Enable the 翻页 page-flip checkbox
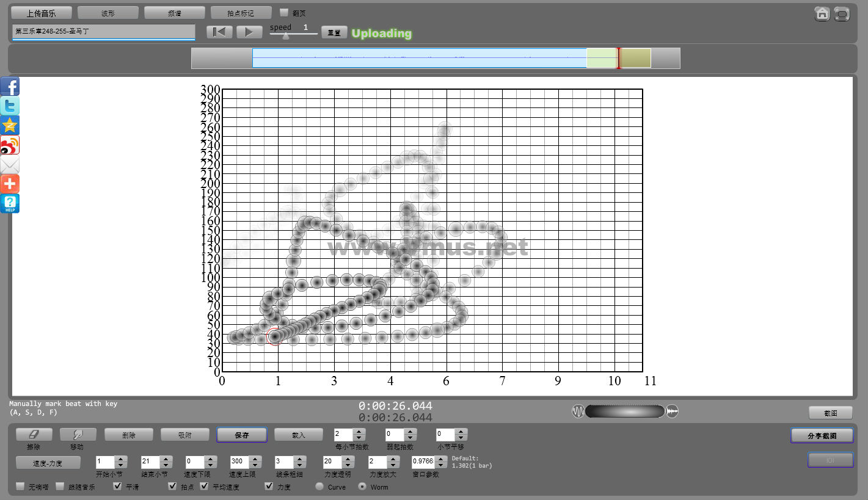This screenshot has height=500, width=868. pos(284,12)
